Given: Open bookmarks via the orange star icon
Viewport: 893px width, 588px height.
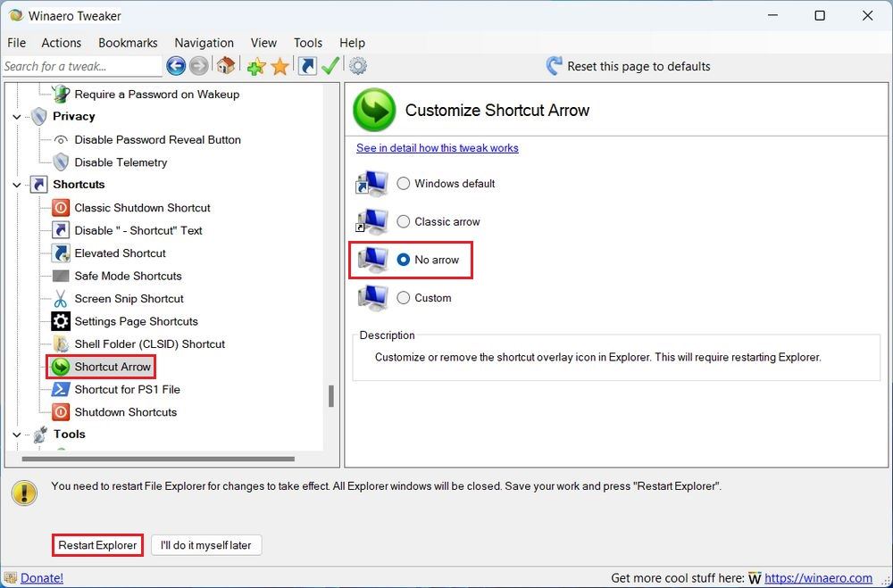Looking at the screenshot, I should point(280,67).
